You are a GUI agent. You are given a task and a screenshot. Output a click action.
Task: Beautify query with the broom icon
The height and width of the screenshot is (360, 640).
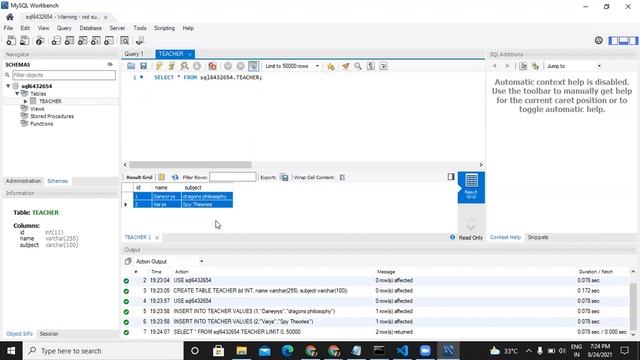[345, 66]
